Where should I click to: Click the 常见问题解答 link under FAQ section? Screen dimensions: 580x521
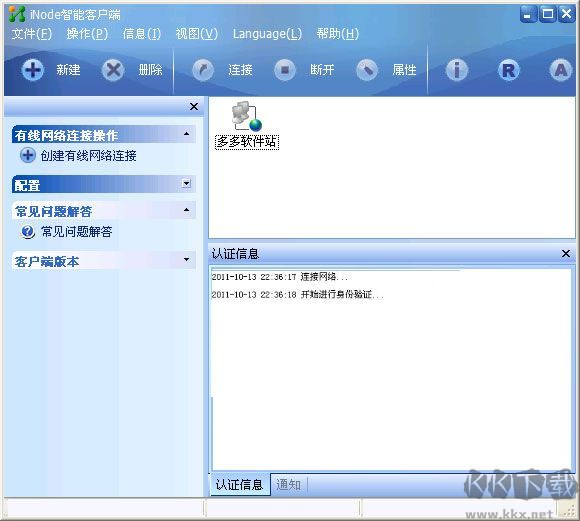click(x=76, y=232)
